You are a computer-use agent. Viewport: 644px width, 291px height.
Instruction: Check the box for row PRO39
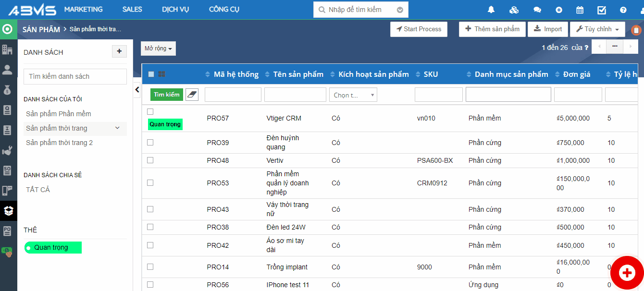coord(150,143)
